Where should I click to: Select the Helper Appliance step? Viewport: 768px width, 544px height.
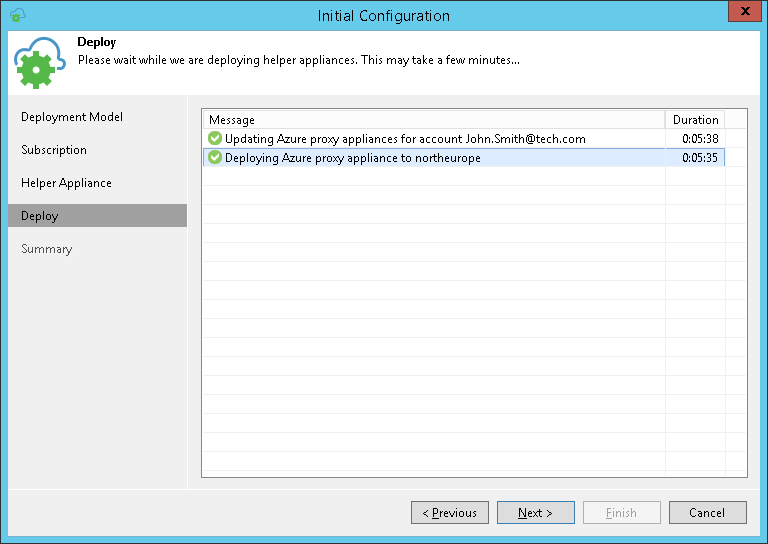tap(66, 183)
